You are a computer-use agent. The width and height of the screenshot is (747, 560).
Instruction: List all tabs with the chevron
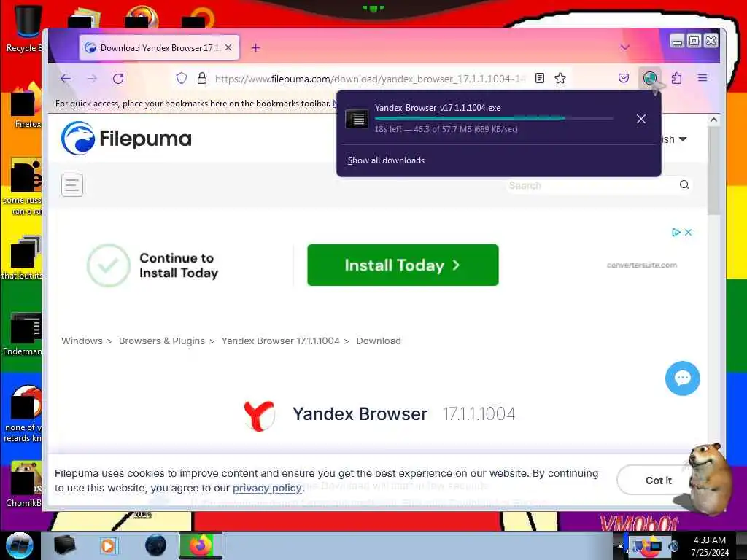(x=624, y=47)
